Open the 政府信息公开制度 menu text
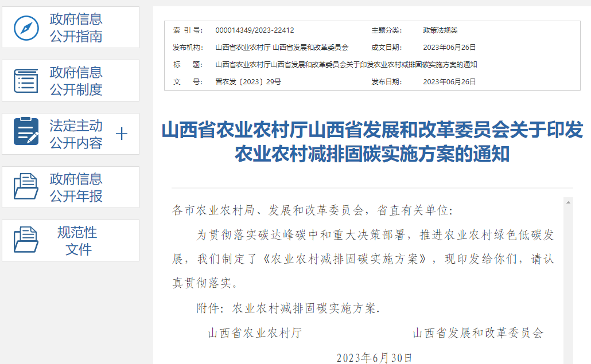This screenshot has width=591, height=364. (x=76, y=81)
